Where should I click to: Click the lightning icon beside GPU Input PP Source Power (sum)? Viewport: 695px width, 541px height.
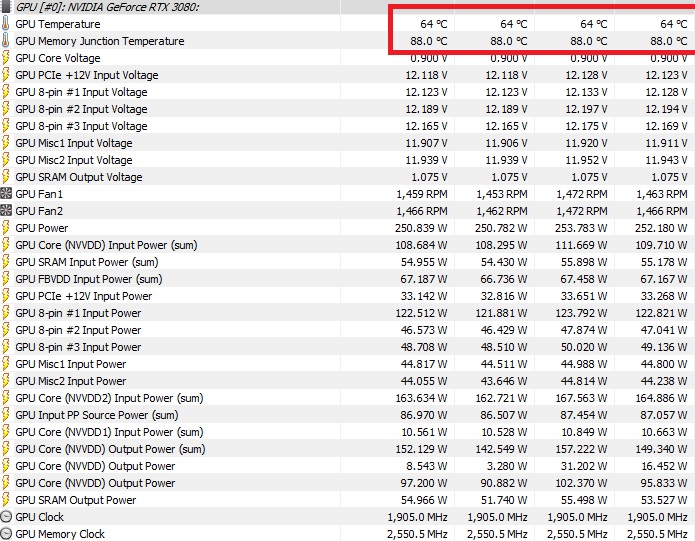[x=5, y=415]
